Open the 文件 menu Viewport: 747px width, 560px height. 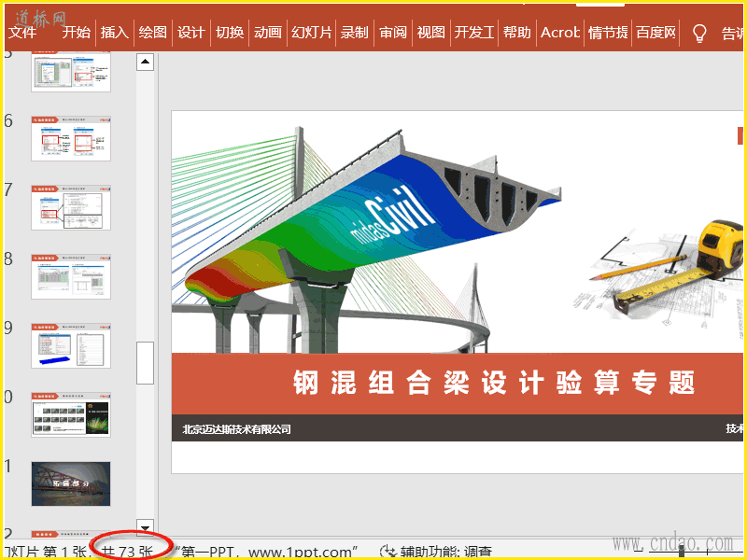(x=22, y=33)
